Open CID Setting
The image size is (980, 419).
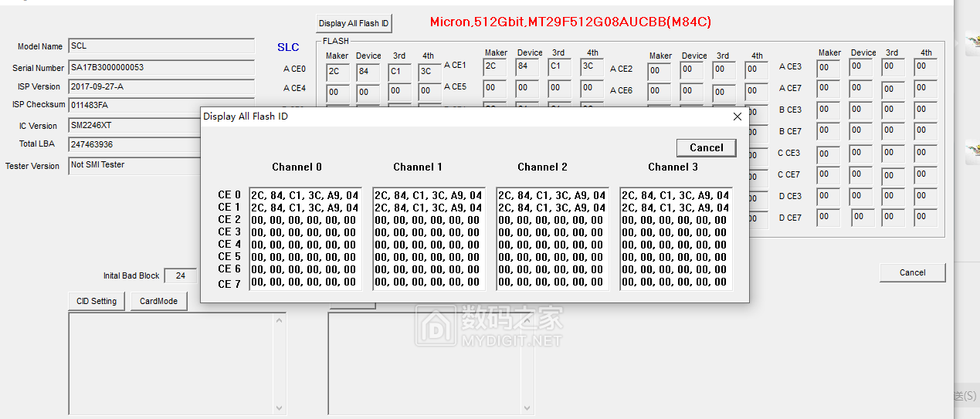(97, 301)
